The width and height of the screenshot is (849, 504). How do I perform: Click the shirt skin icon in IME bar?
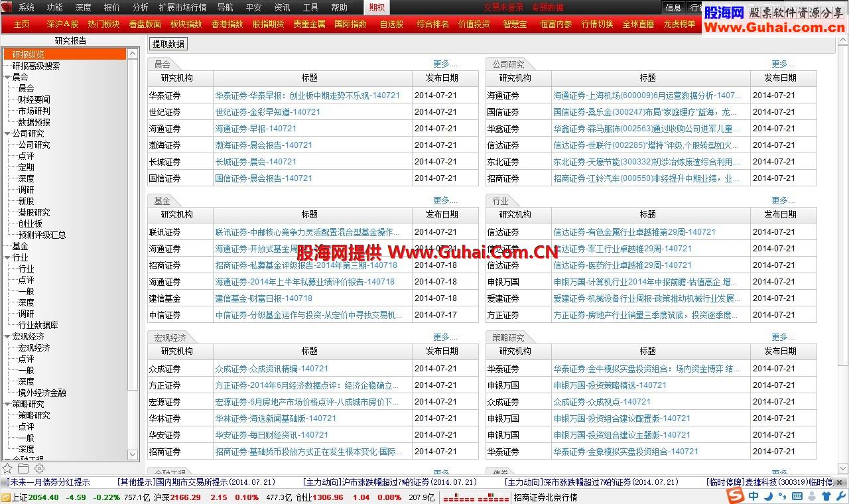point(826,496)
